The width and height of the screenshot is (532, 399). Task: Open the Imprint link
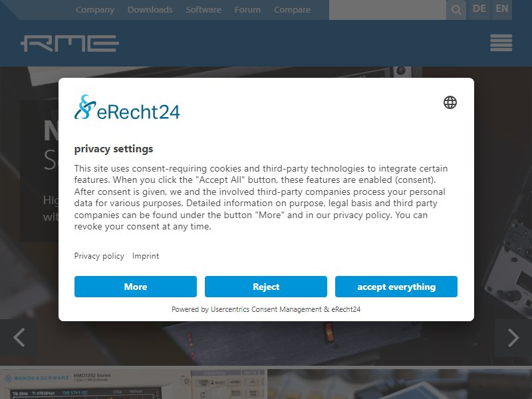(x=146, y=256)
